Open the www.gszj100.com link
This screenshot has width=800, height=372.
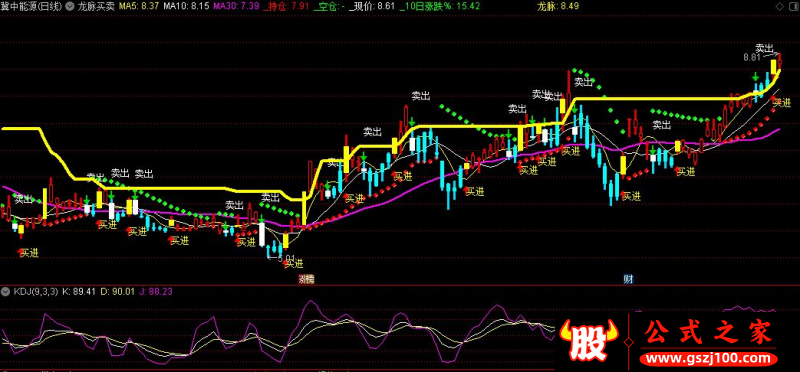(709, 359)
